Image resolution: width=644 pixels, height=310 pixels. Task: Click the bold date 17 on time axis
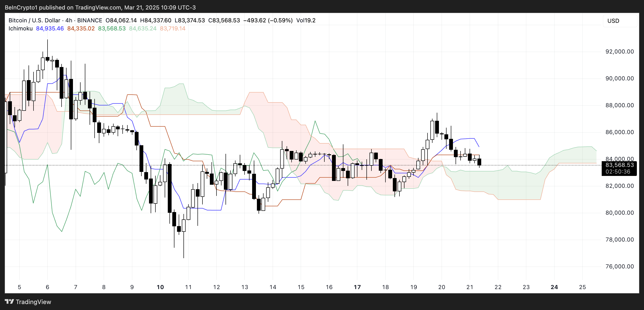coord(357,287)
